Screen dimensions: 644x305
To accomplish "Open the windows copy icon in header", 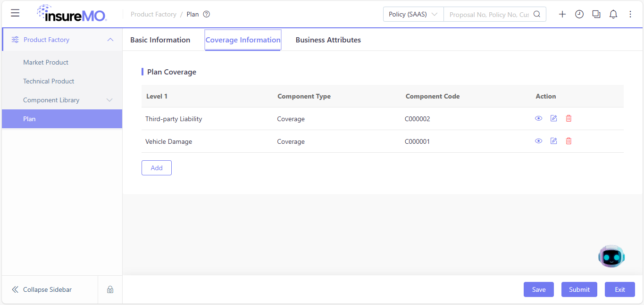I will 596,14.
